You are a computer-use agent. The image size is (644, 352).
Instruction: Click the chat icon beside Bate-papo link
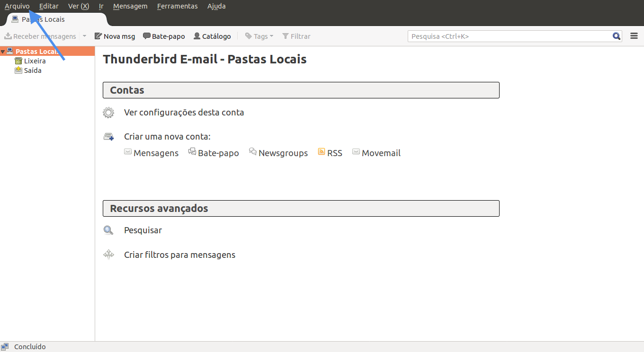pyautogui.click(x=192, y=152)
